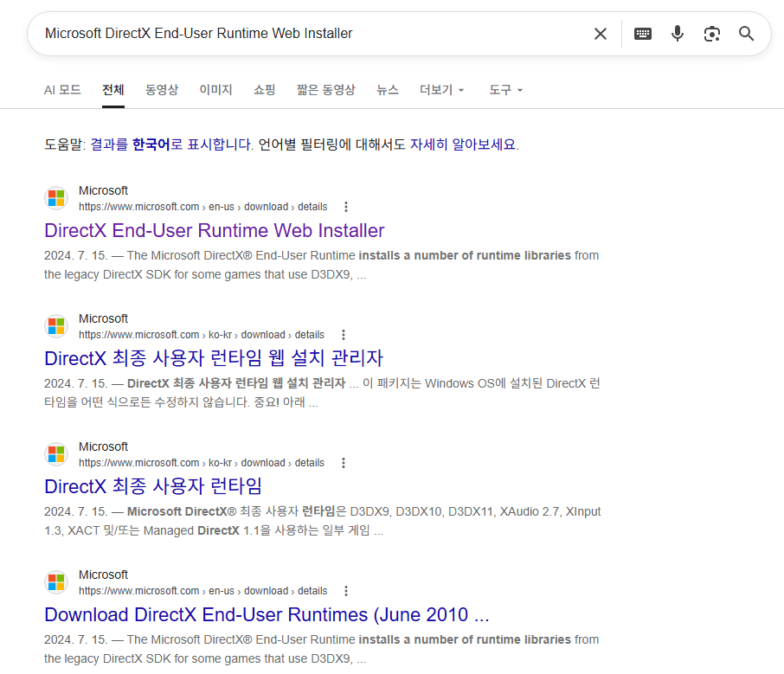784x674 pixels.
Task: Click en-us download details URL under first Microsoft result
Action: [203, 207]
